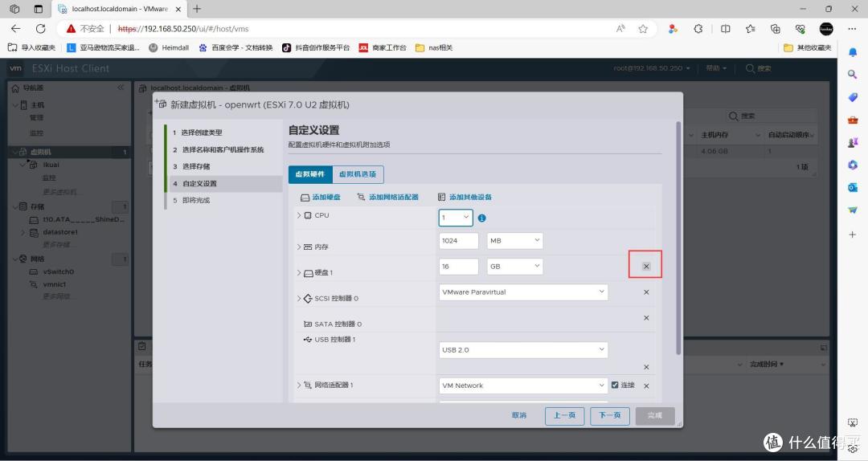The height and width of the screenshot is (461, 868).
Task: Open the nas相关 bookmark folder
Action: (x=434, y=47)
